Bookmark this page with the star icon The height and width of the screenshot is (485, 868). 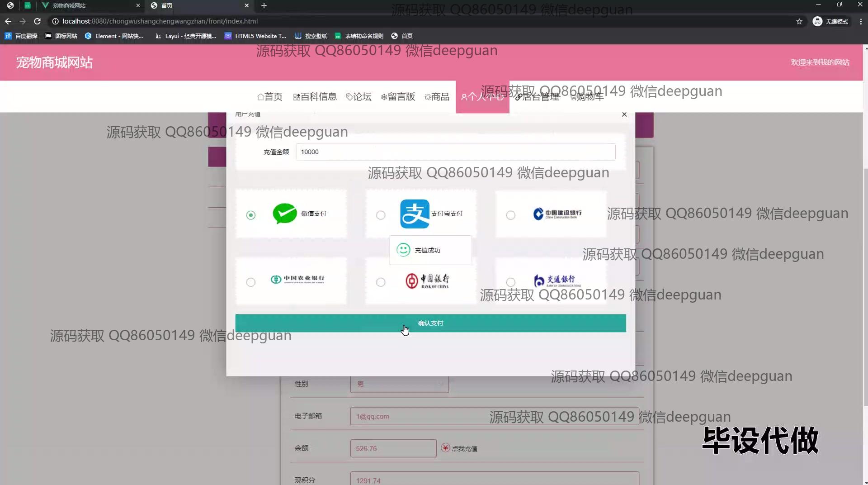click(x=799, y=21)
